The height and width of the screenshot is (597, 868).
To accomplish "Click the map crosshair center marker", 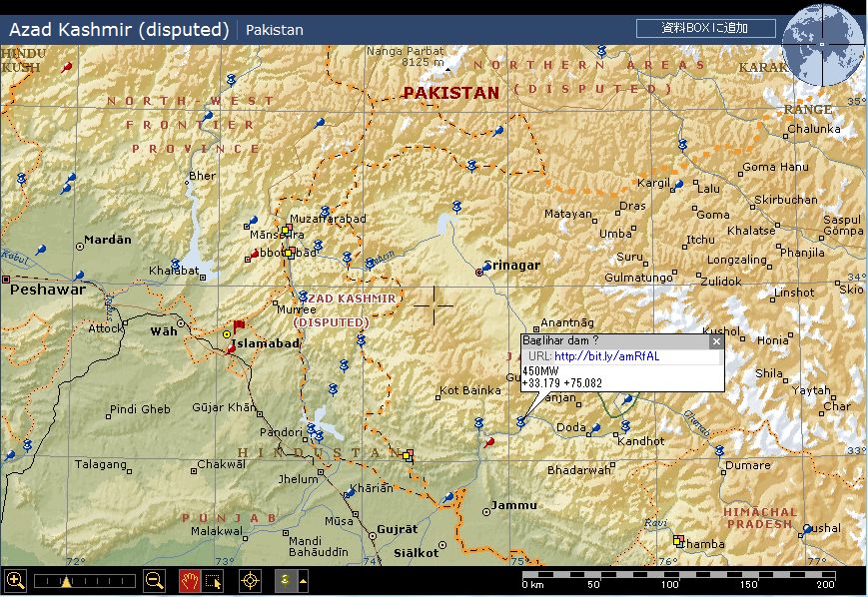I will 434,305.
